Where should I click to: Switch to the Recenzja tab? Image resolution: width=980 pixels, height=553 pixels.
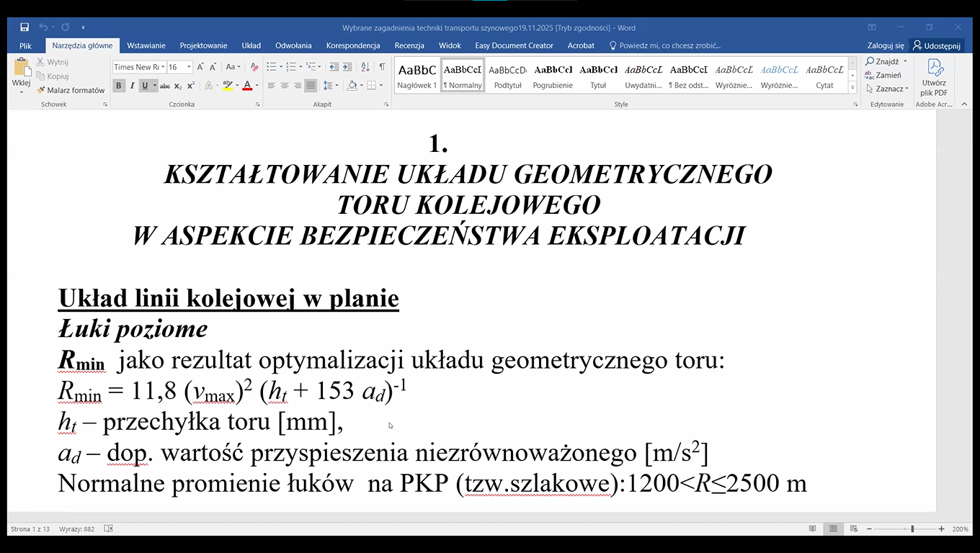(409, 45)
